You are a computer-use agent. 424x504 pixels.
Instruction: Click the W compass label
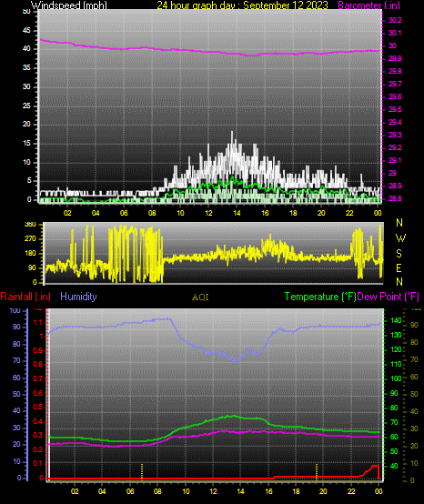click(x=400, y=238)
